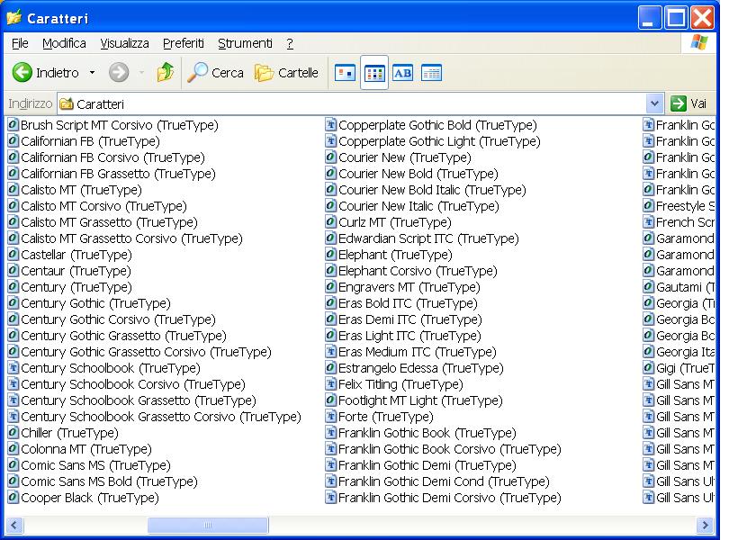Screen dimensions: 756x540
Task: Select 'Californian FB Corsivo (TrueType)' name
Action: point(112,157)
